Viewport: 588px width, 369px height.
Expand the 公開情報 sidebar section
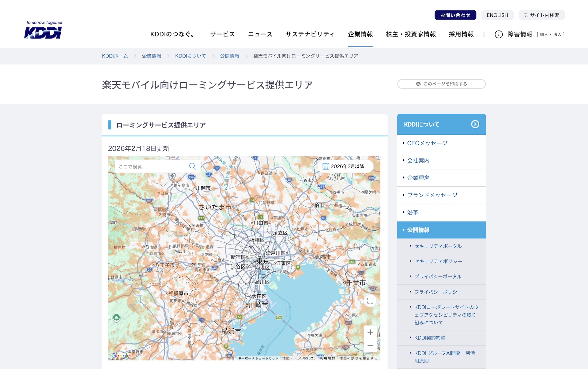(x=441, y=230)
